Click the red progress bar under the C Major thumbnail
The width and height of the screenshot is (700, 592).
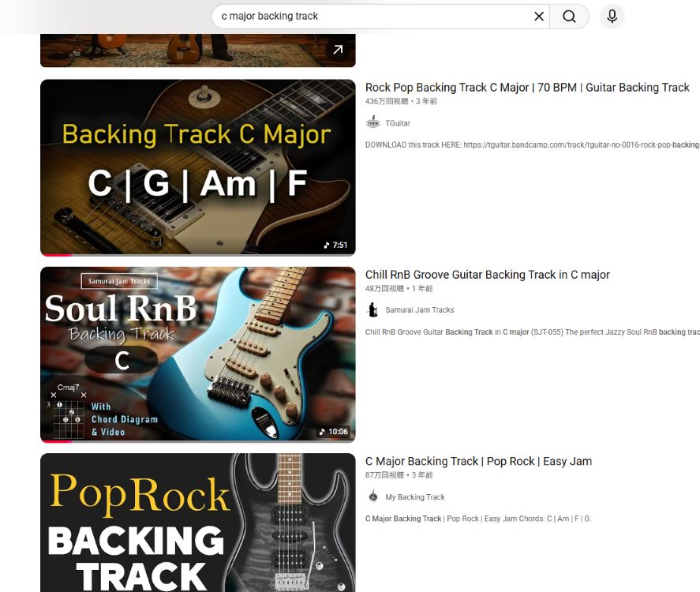[x=56, y=255]
